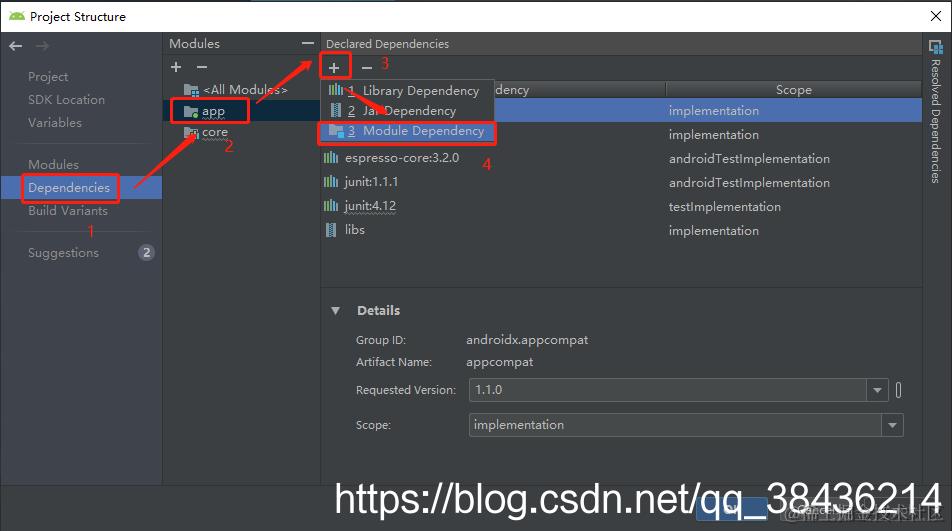952x531 pixels.
Task: Open Suggestions page
Action: coord(63,252)
